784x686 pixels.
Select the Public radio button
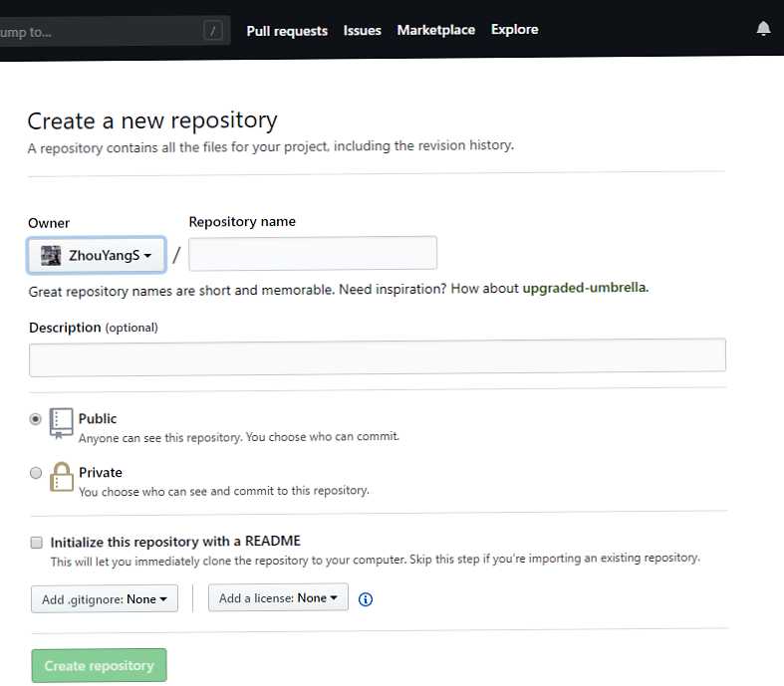pos(36,419)
